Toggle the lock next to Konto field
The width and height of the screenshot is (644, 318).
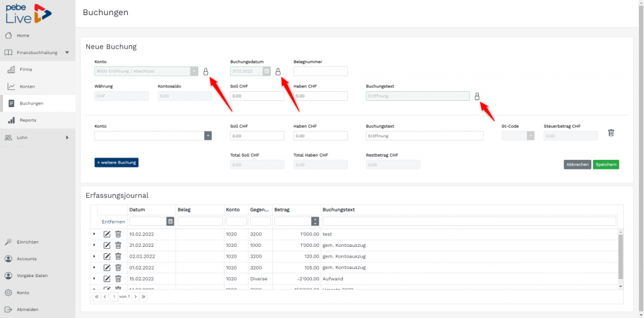206,72
